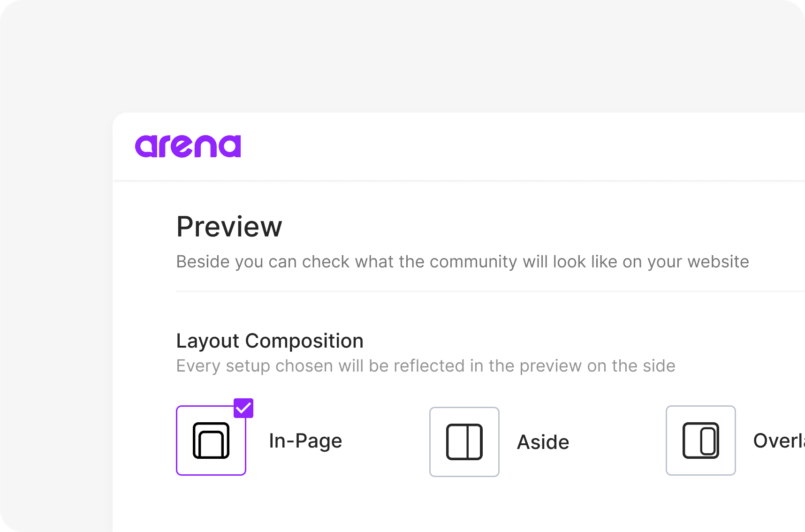The height and width of the screenshot is (532, 805).
Task: Click the phrase 'preview on the side'
Action: 598,366
